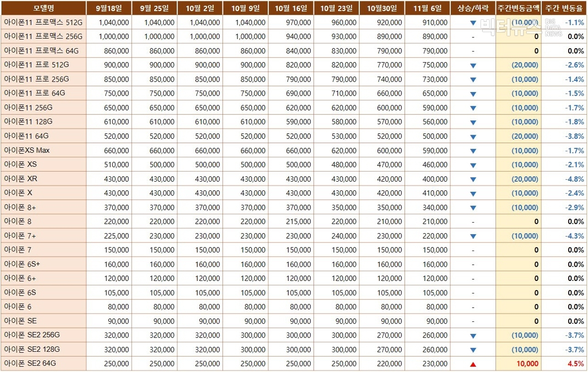The width and height of the screenshot is (588, 372).
Task: Click the 아이폰 SE2 64G model name
Action: (x=30, y=363)
